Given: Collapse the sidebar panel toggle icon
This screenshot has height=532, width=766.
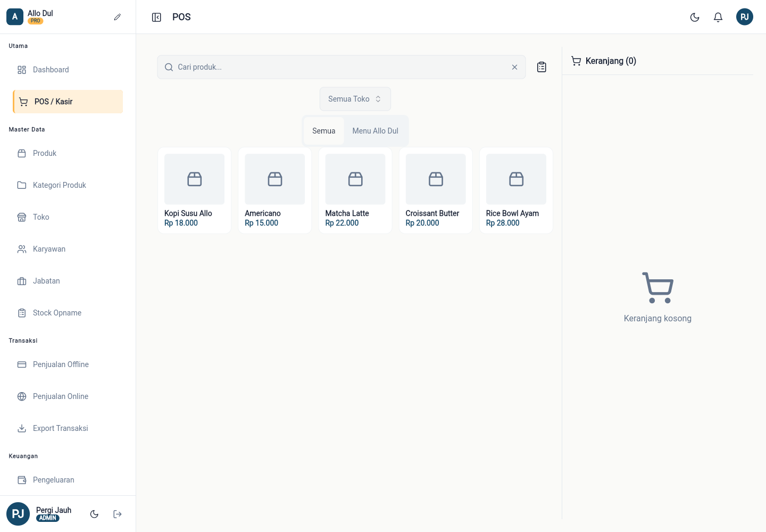Looking at the screenshot, I should 156,18.
